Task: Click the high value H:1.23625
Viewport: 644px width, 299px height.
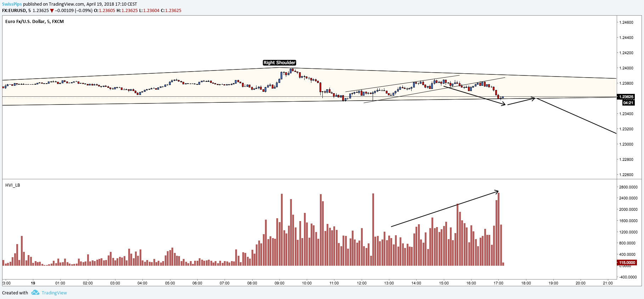Action: click(127, 11)
